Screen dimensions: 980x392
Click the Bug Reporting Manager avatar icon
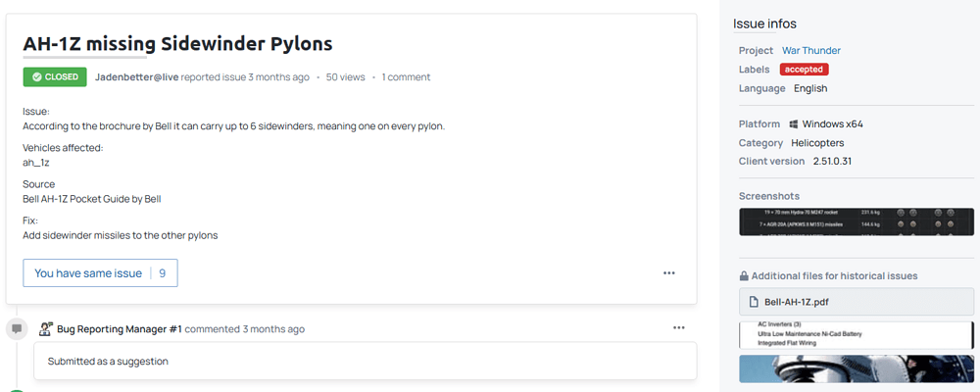[45, 329]
